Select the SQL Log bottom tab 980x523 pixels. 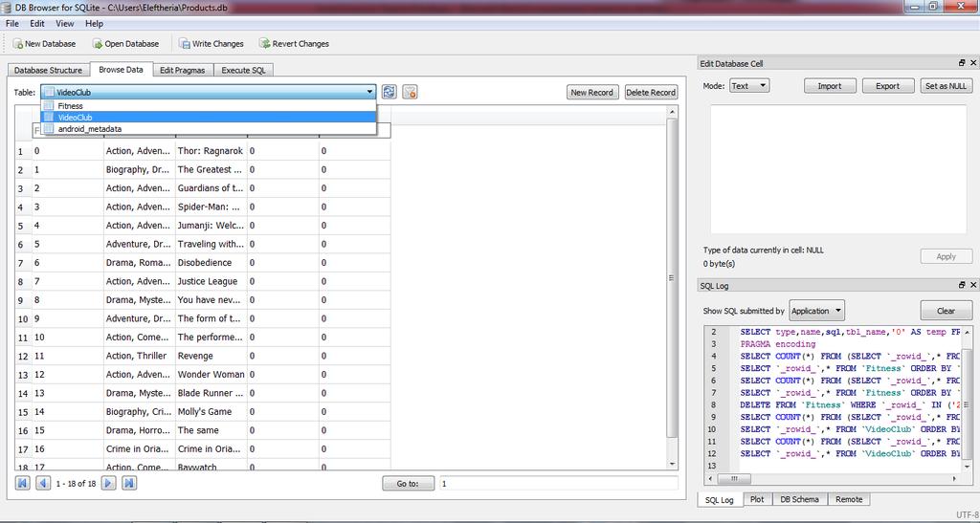point(720,500)
